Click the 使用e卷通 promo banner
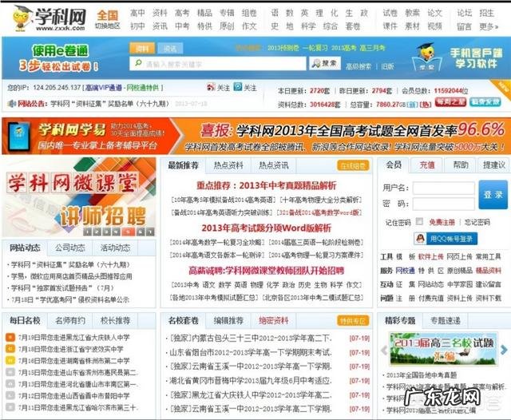Viewport: 511px width, 420px height. (60, 58)
